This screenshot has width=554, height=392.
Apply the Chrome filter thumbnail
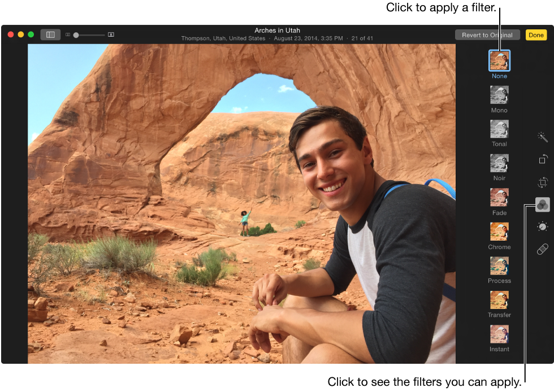pyautogui.click(x=499, y=232)
